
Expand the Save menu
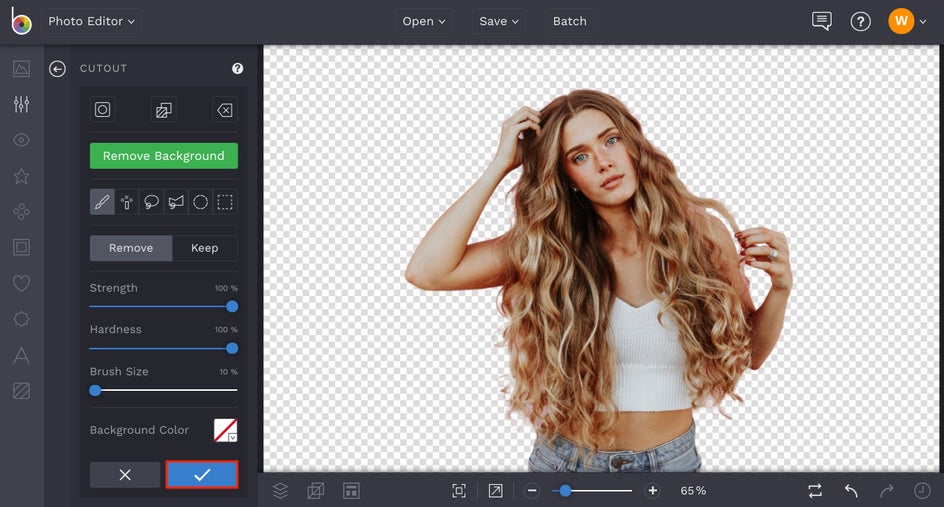498,21
